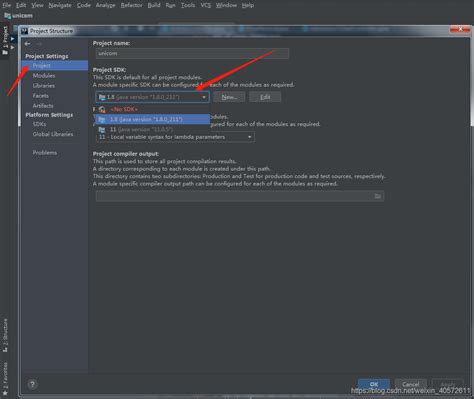Click the Project name input field
Image resolution: width=474 pixels, height=399 pixels.
click(x=192, y=53)
